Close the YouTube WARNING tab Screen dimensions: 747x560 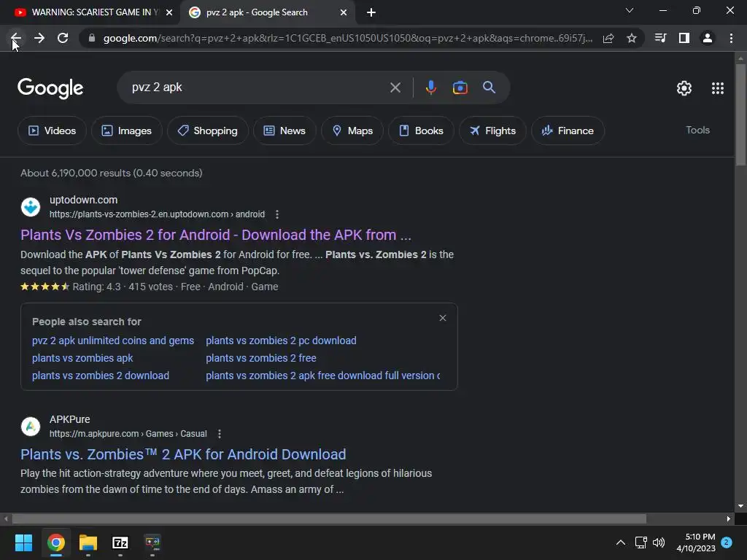(169, 13)
